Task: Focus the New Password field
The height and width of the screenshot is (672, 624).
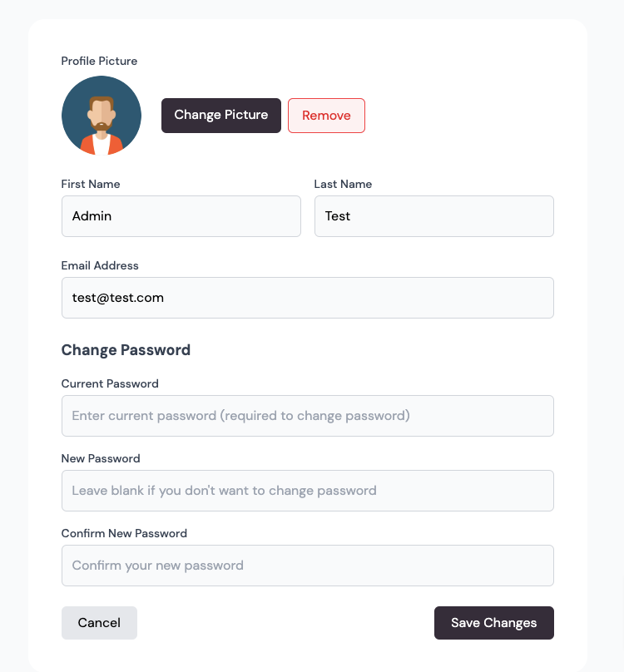Action: (x=307, y=491)
